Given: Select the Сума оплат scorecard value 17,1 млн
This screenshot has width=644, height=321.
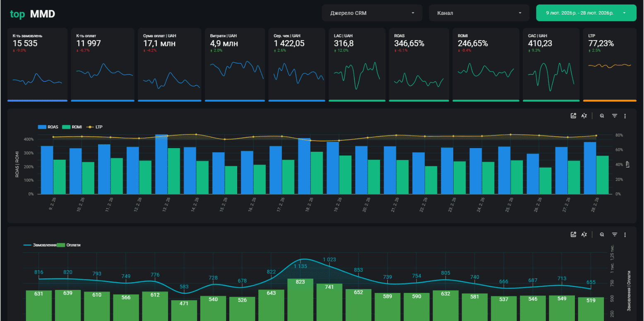Looking at the screenshot, I should tap(159, 43).
